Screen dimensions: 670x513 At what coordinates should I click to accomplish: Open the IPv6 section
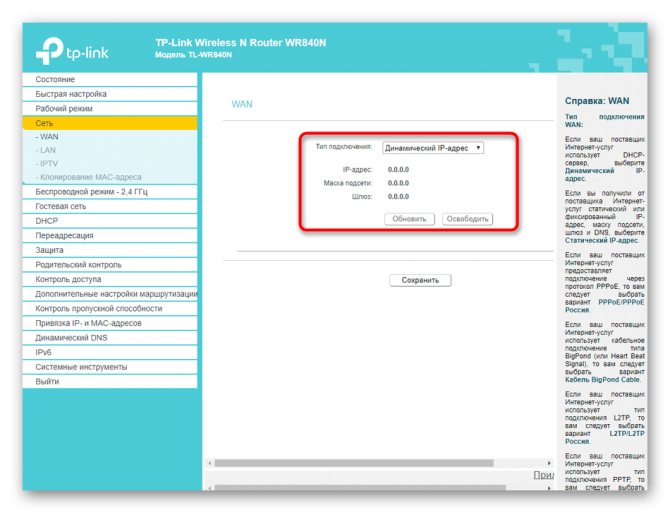(110, 352)
